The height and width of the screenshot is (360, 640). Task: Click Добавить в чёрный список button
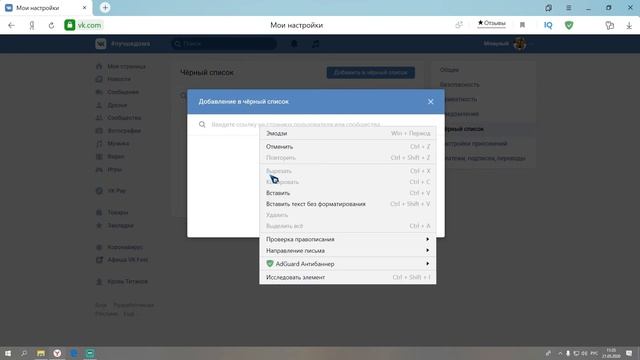[x=371, y=73]
